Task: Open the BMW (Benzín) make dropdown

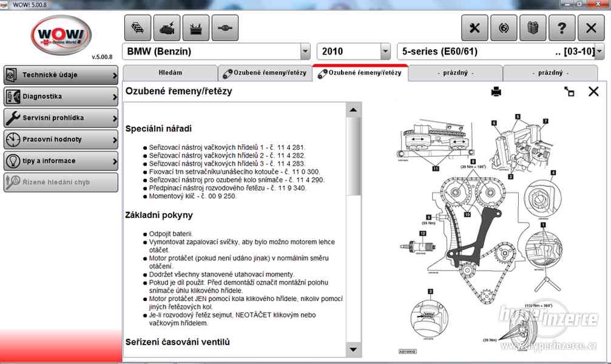Action: click(305, 51)
